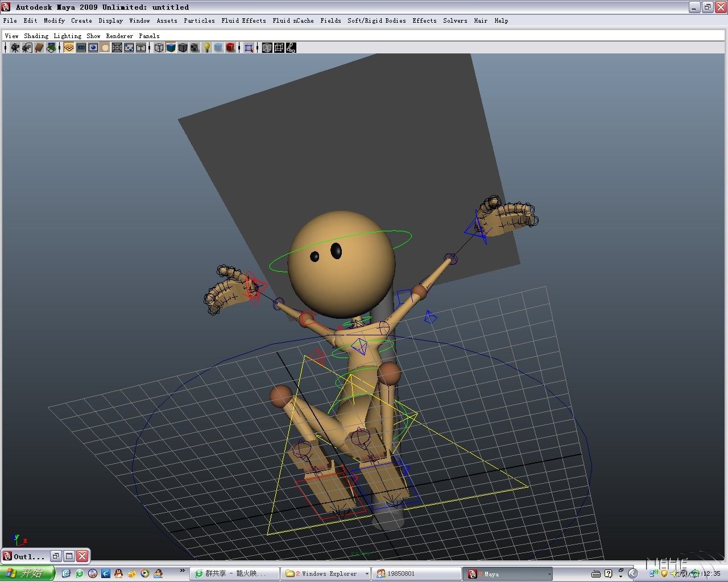Click the Smooth Shade All blue cube icon

[x=171, y=48]
